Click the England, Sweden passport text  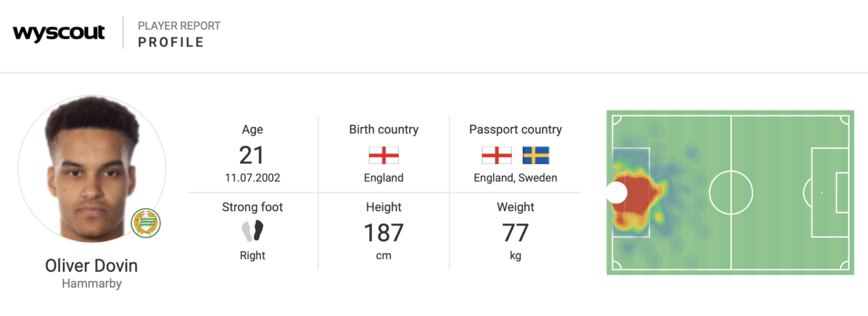pos(515,178)
